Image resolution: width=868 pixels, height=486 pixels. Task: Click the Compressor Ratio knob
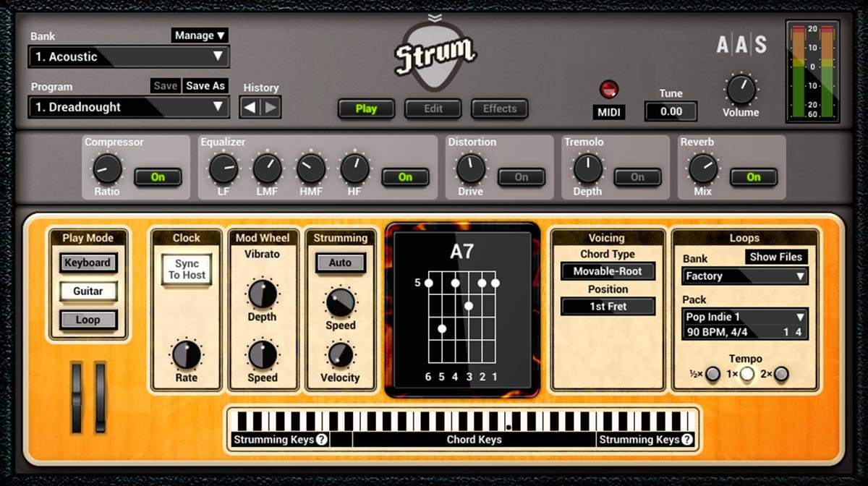(x=107, y=169)
